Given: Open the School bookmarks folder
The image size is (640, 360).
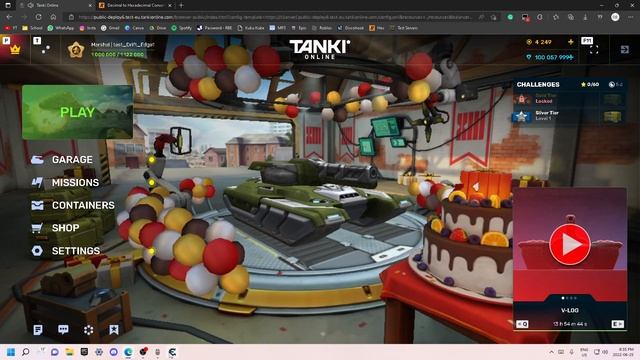Looking at the screenshot, I should [x=33, y=28].
